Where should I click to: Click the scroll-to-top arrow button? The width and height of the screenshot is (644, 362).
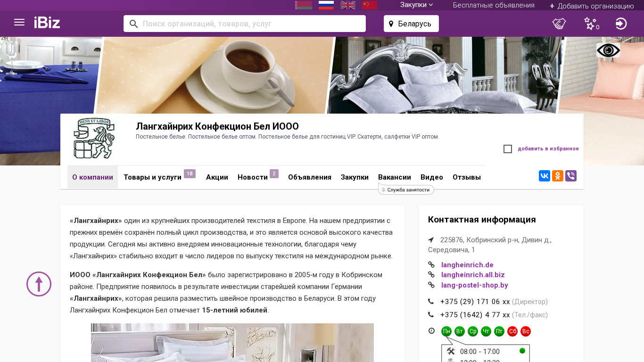39,284
